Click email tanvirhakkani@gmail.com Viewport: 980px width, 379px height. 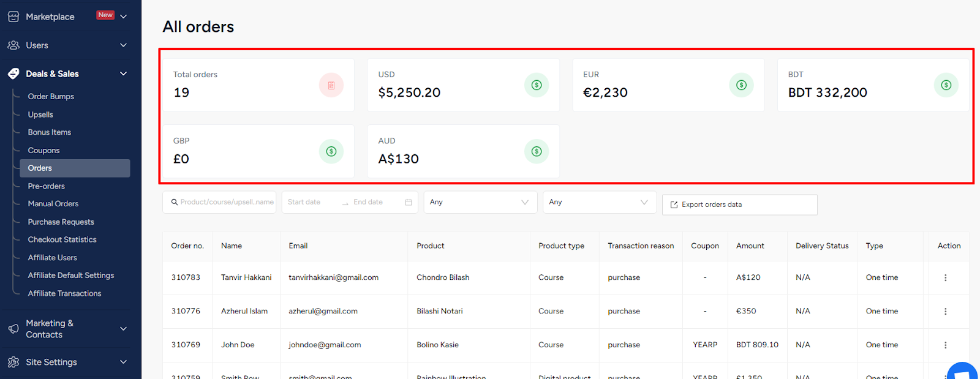[x=334, y=278]
